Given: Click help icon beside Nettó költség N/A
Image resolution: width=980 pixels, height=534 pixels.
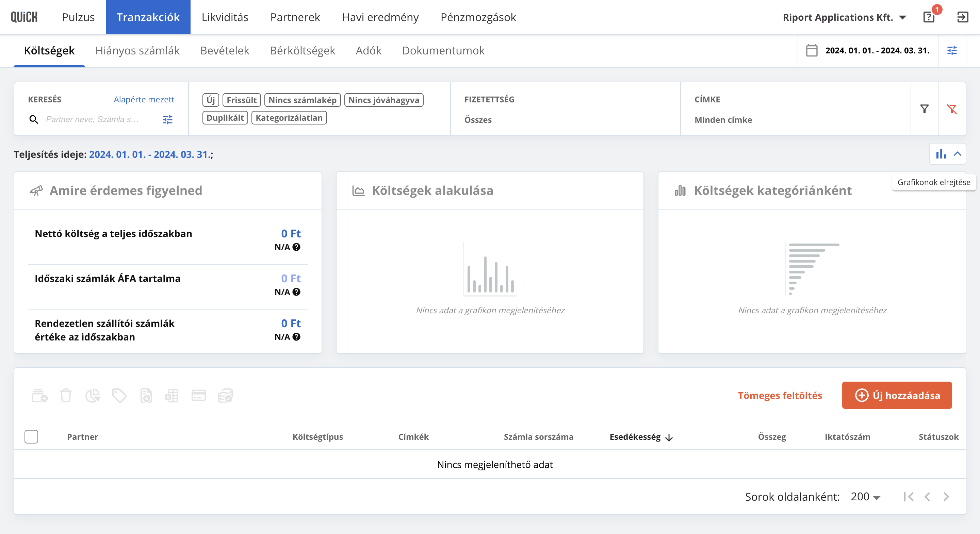Looking at the screenshot, I should (x=296, y=247).
